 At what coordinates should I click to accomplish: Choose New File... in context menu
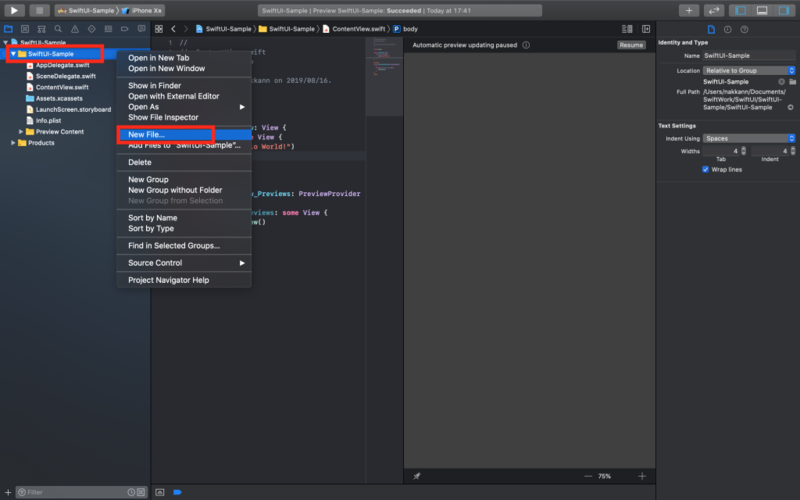(x=184, y=135)
